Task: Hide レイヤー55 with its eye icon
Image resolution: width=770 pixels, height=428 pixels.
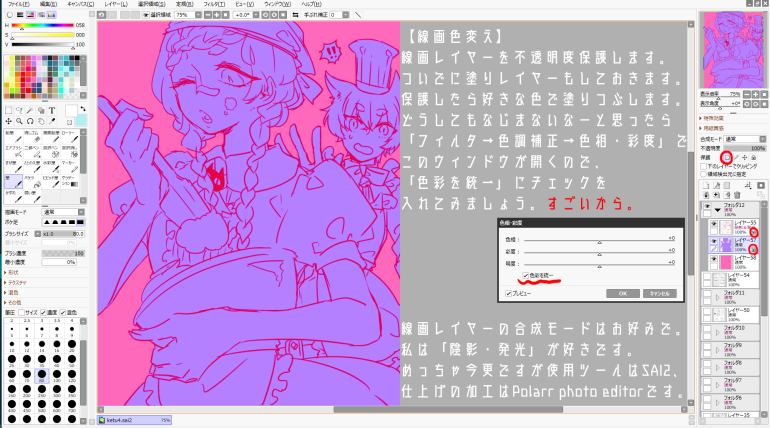Action: (x=714, y=224)
